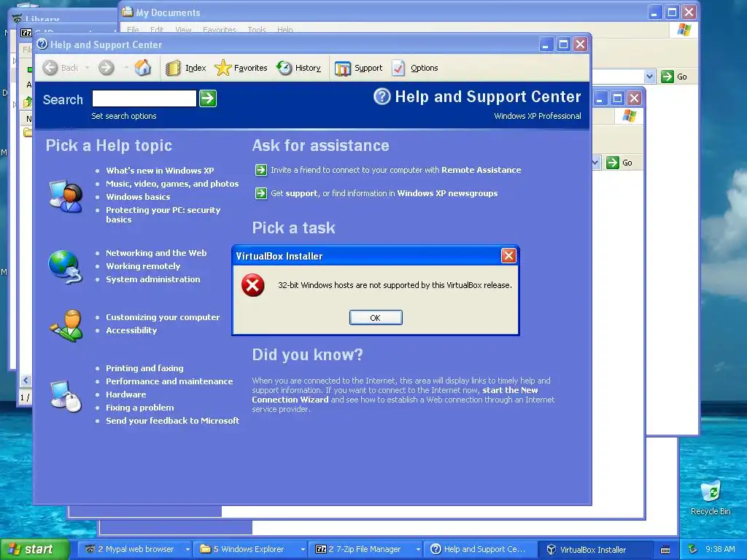Select Help and Support Center taskbar button

481,549
